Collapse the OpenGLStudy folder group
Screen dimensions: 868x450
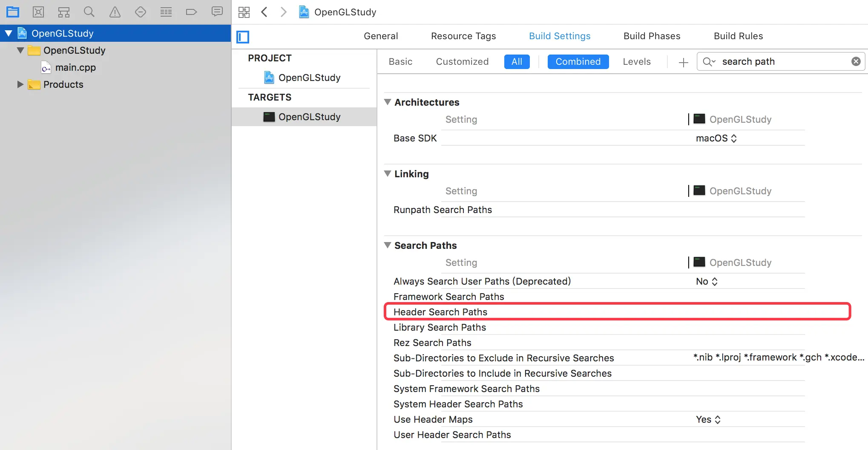click(20, 50)
